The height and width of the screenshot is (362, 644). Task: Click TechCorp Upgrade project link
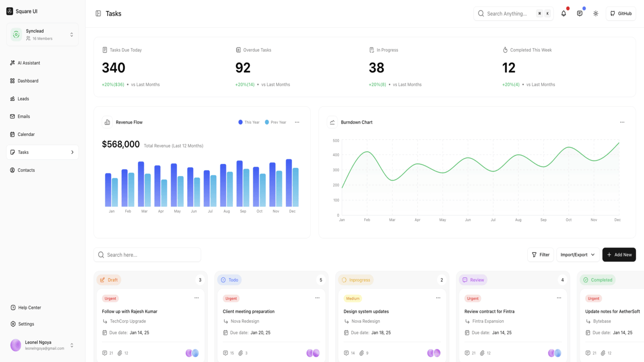tap(128, 321)
